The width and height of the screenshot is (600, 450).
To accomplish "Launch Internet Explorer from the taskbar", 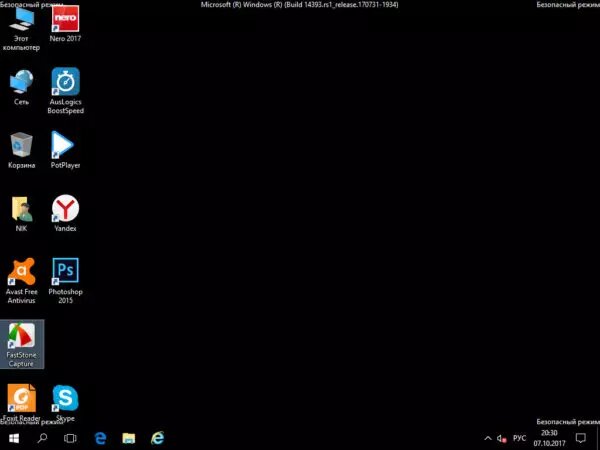I will [157, 438].
